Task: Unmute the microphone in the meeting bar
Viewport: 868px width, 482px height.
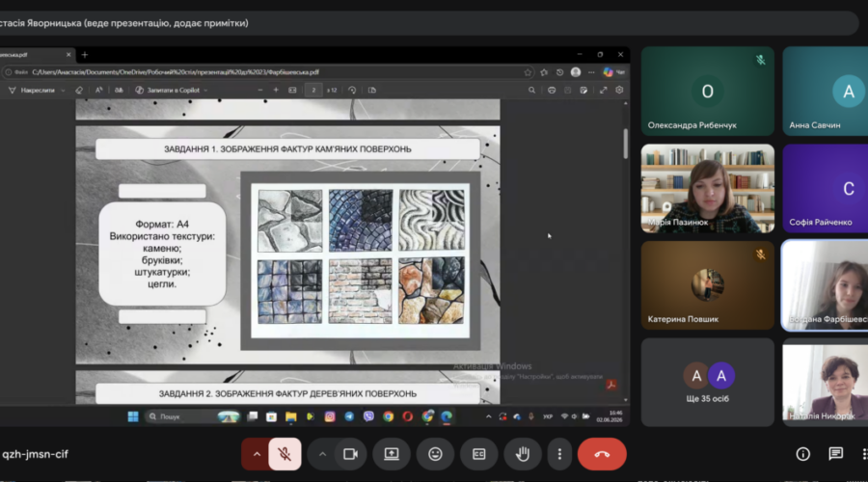Action: tap(285, 454)
